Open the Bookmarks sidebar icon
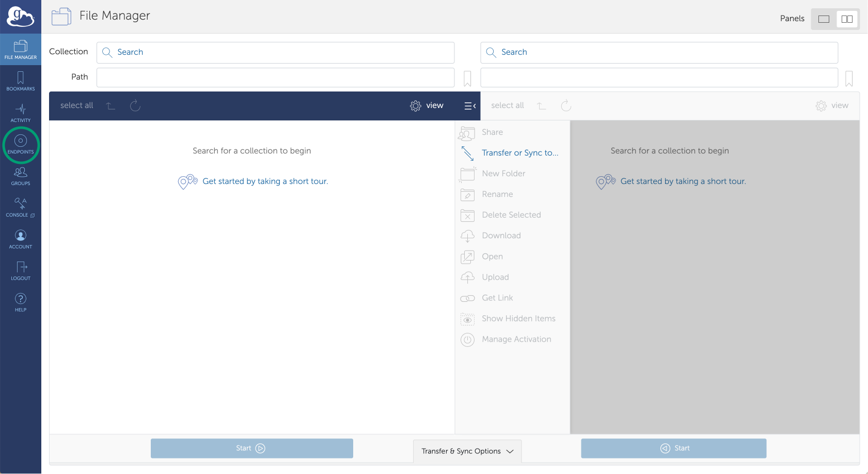The width and height of the screenshot is (868, 474). tap(21, 81)
